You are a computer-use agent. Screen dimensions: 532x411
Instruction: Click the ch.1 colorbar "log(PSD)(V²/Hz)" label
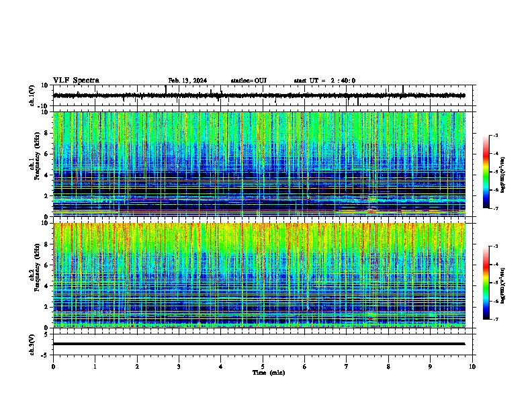pyautogui.click(x=502, y=175)
